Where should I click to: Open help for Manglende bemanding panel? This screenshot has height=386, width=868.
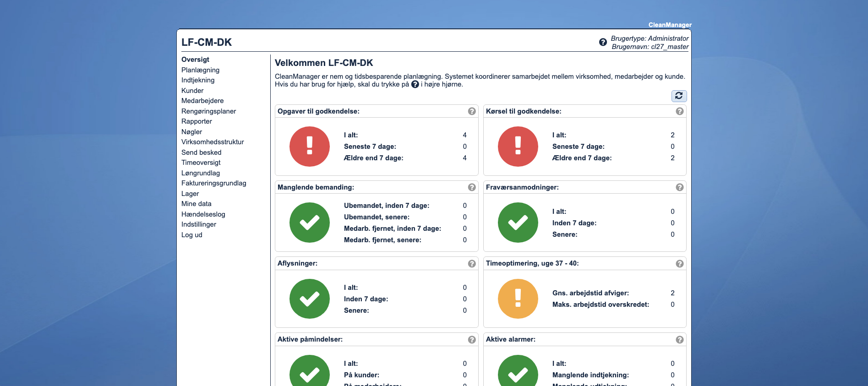pos(471,187)
